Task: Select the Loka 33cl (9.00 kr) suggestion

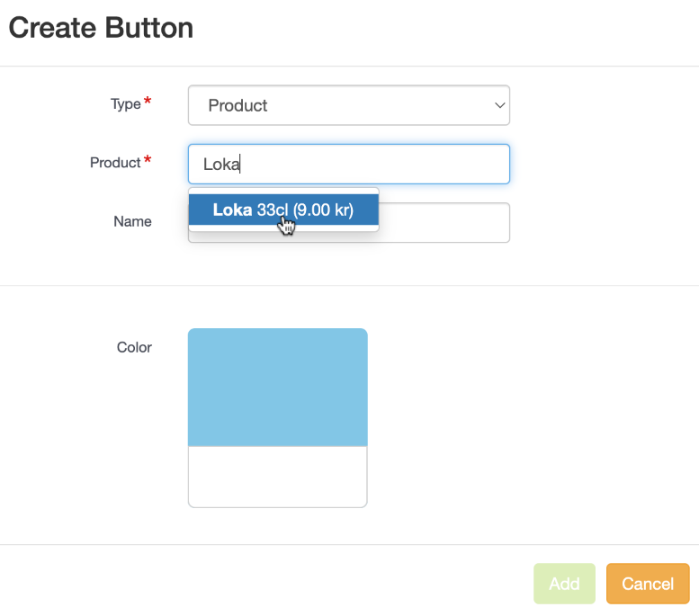Action: click(283, 210)
